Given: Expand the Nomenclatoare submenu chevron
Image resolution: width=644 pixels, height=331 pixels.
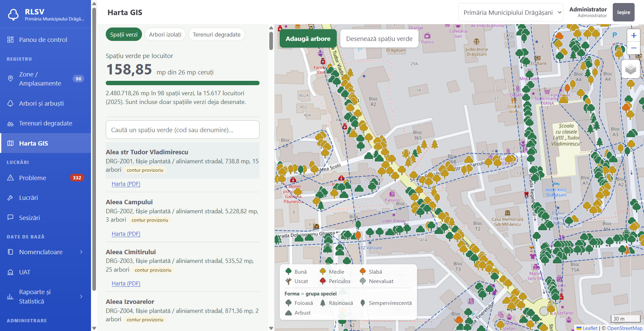Looking at the screenshot, I should coord(81,252).
